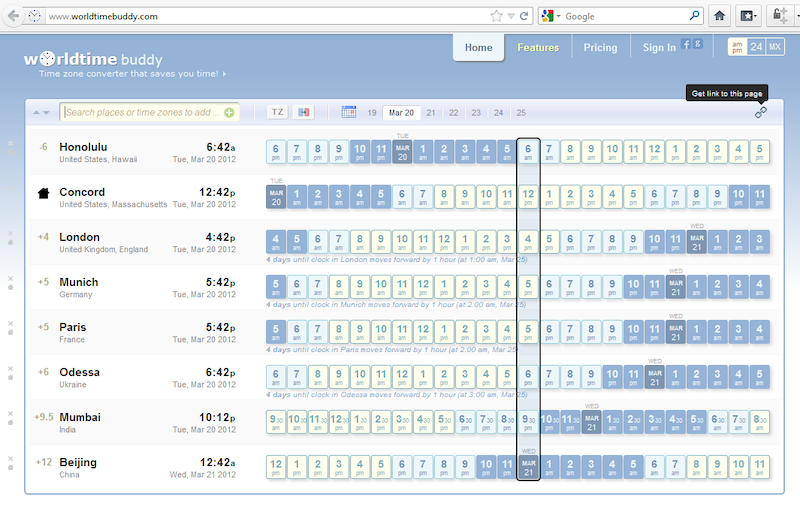Open the Features tab
Image resolution: width=800 pixels, height=506 pixels.
538,47
